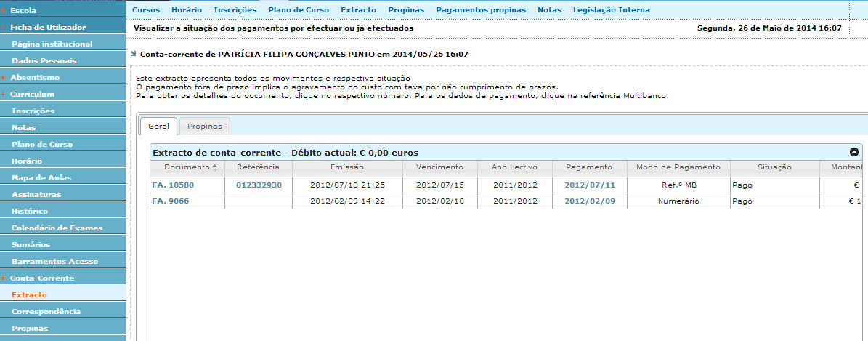Open Notas in the sidebar

coord(63,127)
